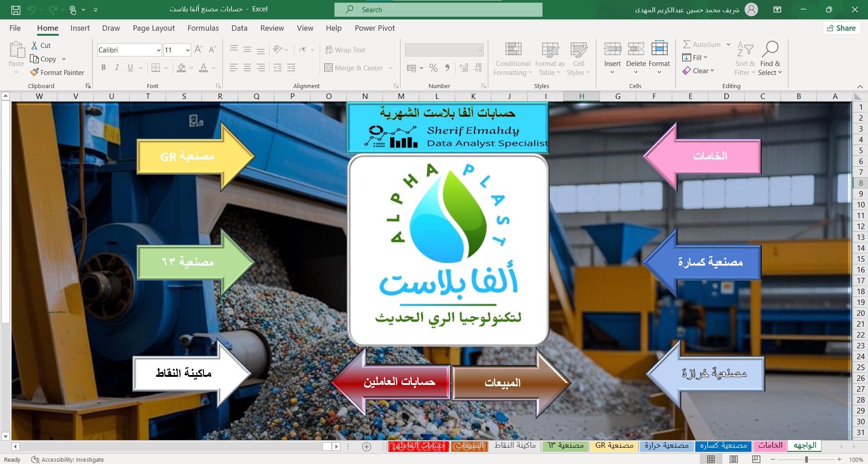Click the Decrease Indent icon
Screen dimensions: 868x464
(x=278, y=68)
